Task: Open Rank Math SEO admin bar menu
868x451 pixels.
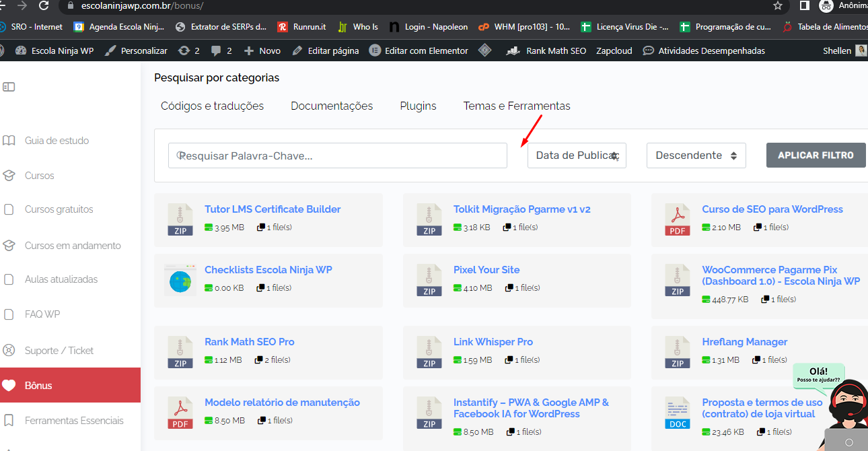Action: pyautogui.click(x=546, y=50)
